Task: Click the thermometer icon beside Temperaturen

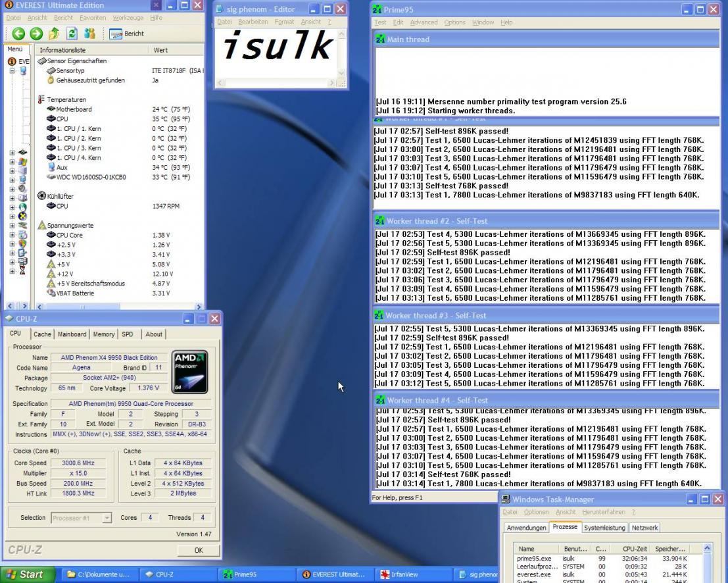Action: [41, 99]
